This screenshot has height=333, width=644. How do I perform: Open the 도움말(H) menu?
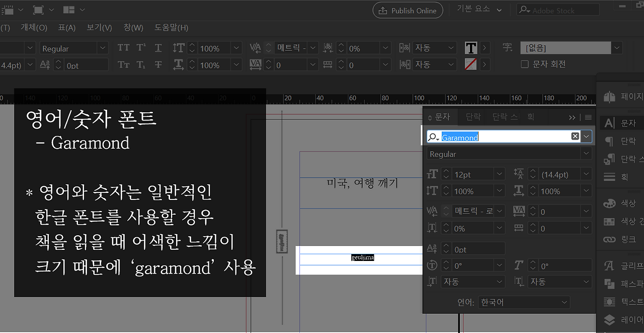tap(171, 27)
